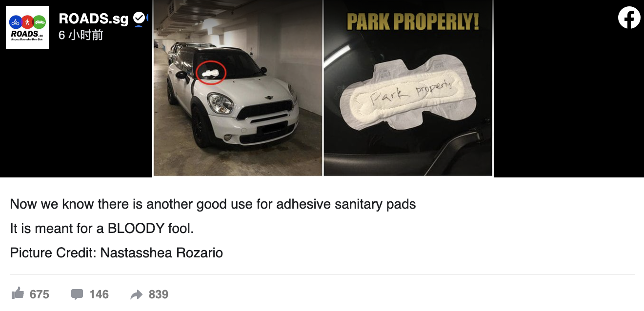Click the 839 shares count
The width and height of the screenshot is (644, 311).
pos(159,294)
